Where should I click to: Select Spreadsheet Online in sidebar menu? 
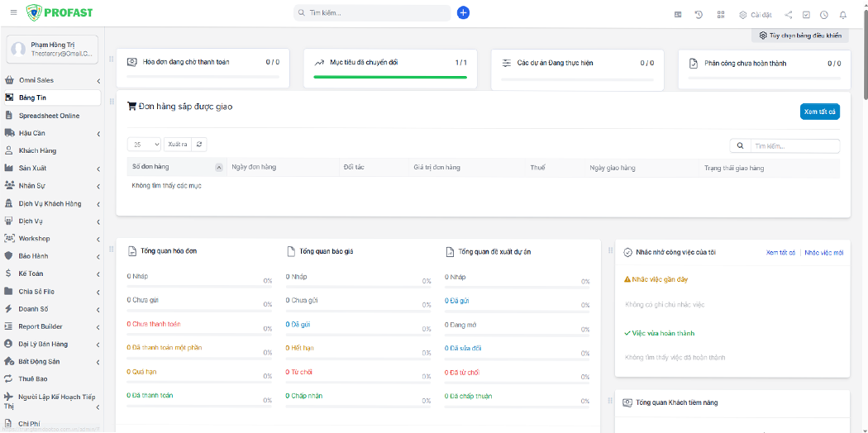tap(49, 116)
